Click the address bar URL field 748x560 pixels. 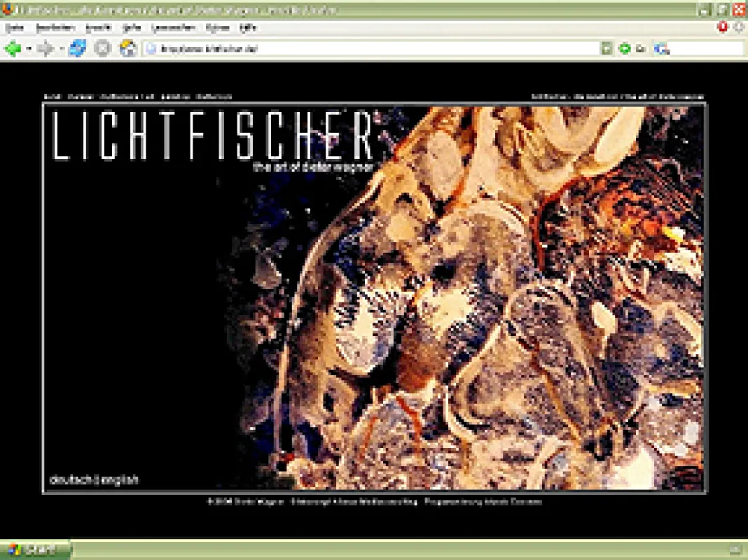point(372,48)
